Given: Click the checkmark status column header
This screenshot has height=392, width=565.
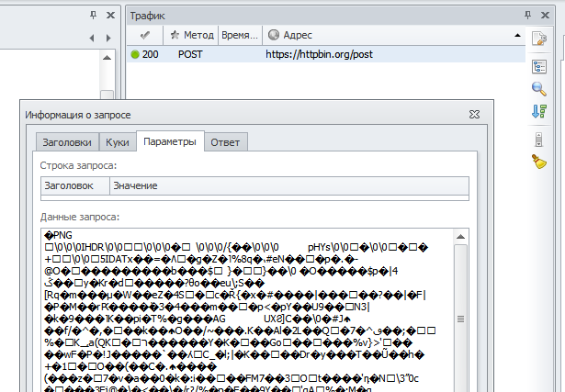Looking at the screenshot, I should click(145, 35).
